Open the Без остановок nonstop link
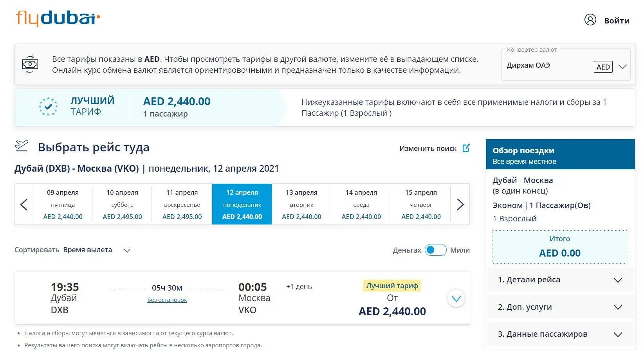Viewport: 644px width, 350px height. point(167,300)
